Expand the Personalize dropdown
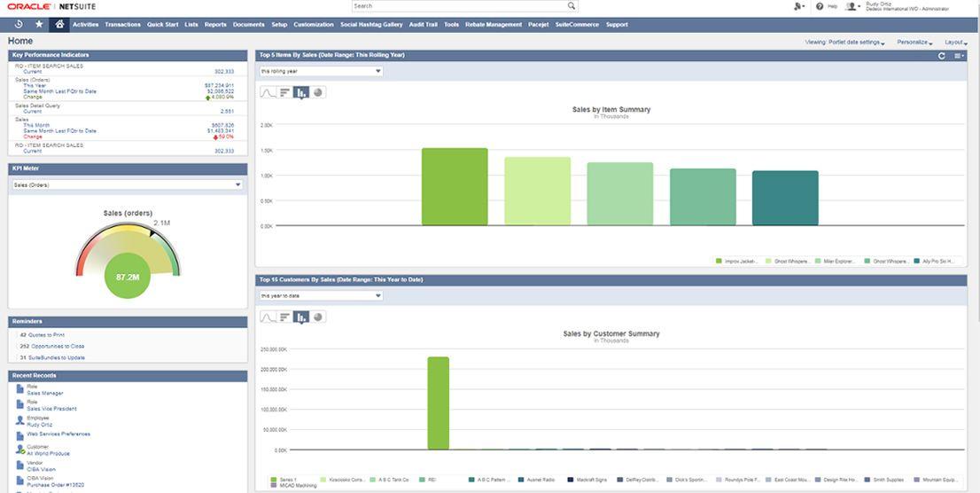Image resolution: width=980 pixels, height=493 pixels. (914, 42)
